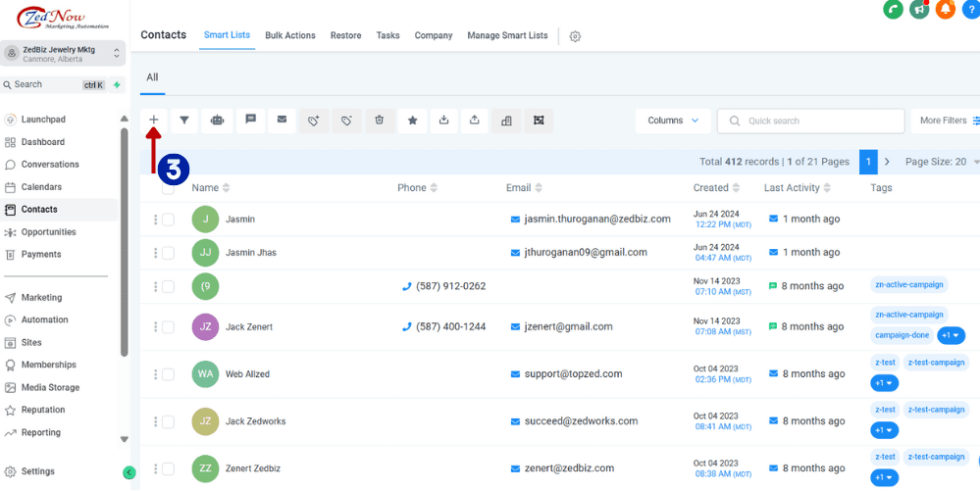Viewport: 980px width, 491px height.
Task: Open the filter funnel icon
Action: 184,121
